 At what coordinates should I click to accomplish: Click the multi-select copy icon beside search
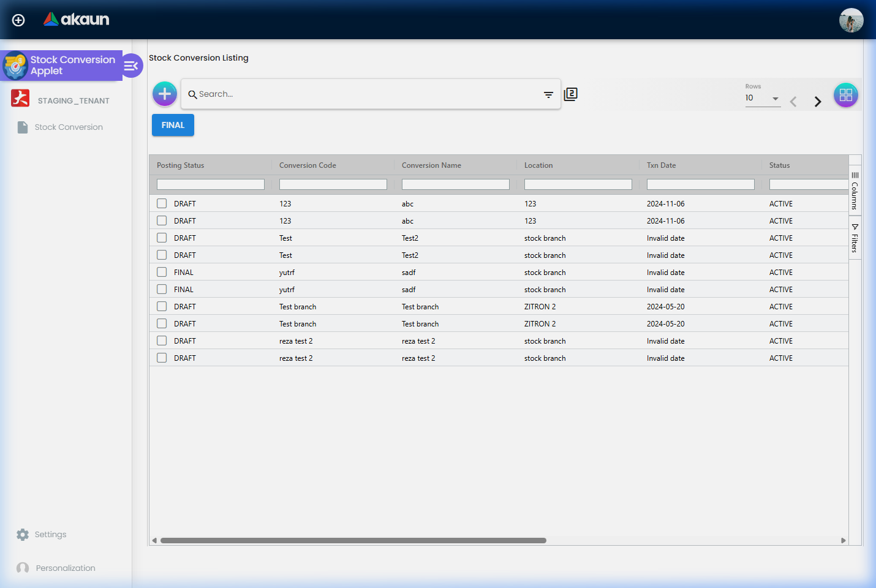570,94
